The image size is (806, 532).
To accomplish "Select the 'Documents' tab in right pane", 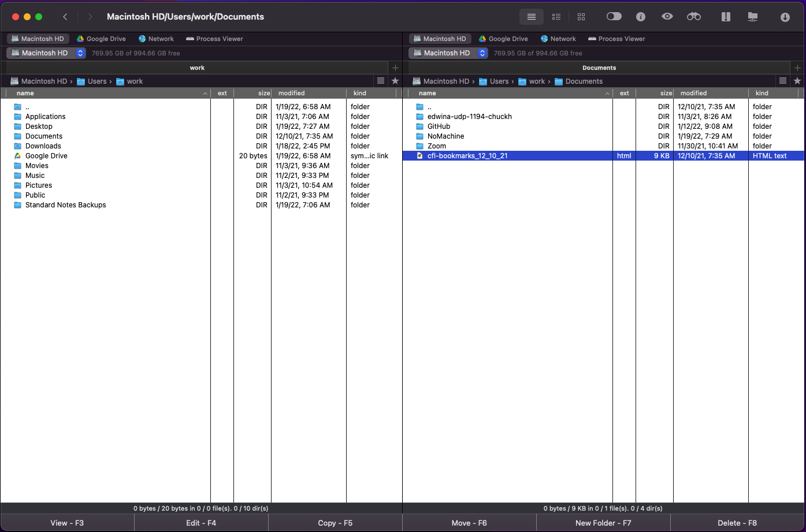I will (599, 68).
